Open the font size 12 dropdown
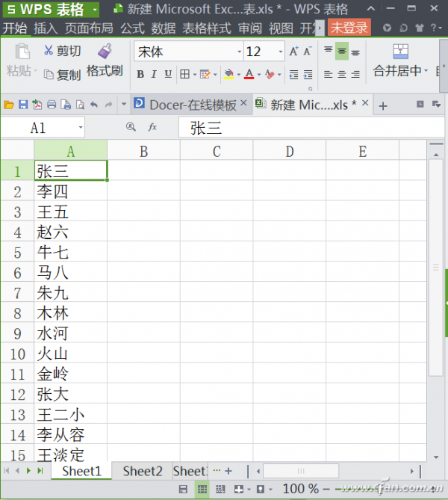Image resolution: width=448 pixels, height=500 pixels. [x=281, y=52]
